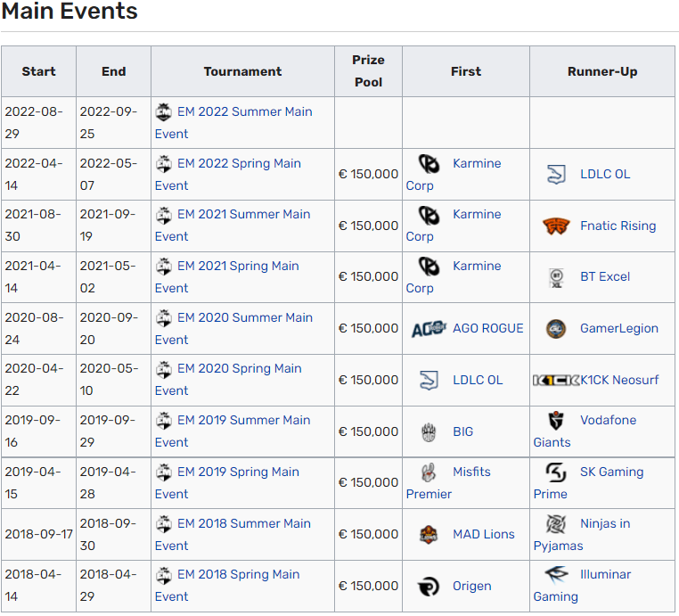Click LDLC OL logo in 2020 Spring First column
679x616 pixels.
(x=429, y=381)
